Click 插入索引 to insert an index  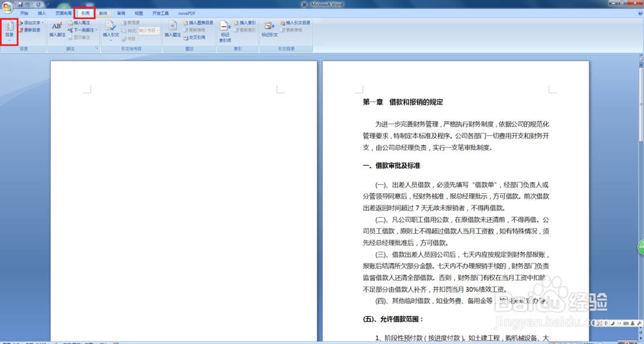pos(245,23)
